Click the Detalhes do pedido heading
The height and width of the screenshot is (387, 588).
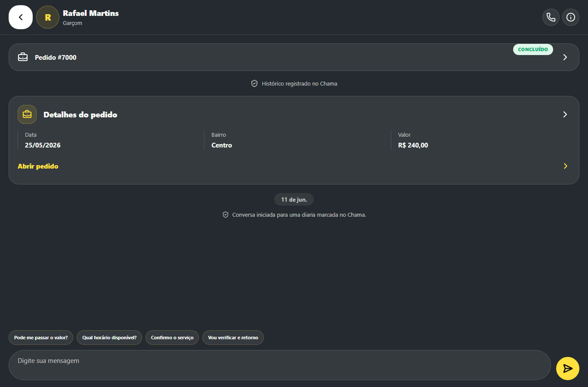pos(80,115)
